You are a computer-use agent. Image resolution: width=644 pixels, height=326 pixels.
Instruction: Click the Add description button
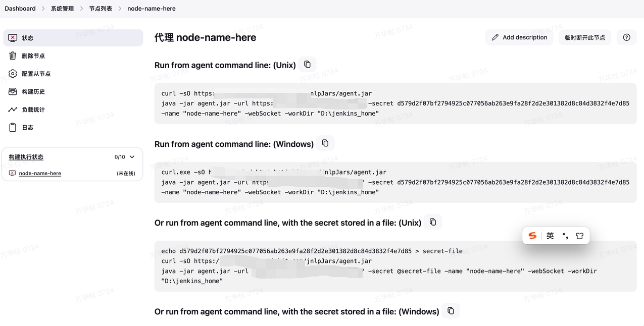[519, 37]
